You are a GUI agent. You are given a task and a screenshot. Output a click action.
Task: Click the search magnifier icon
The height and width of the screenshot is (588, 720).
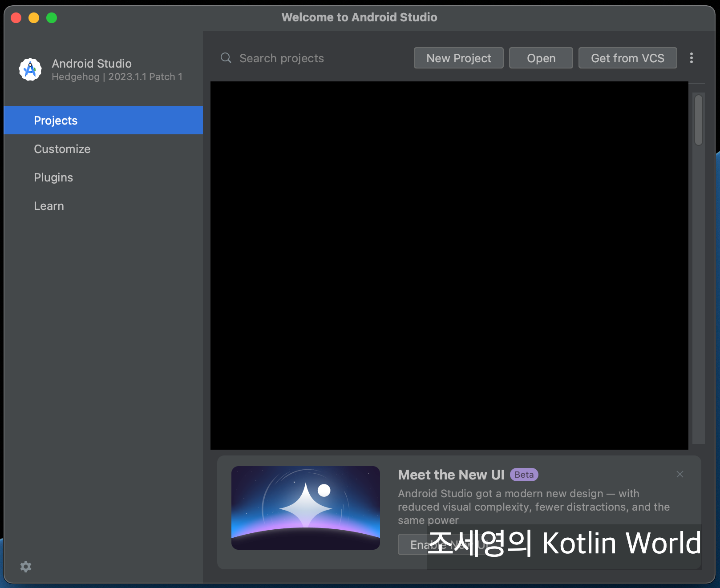[x=226, y=58]
